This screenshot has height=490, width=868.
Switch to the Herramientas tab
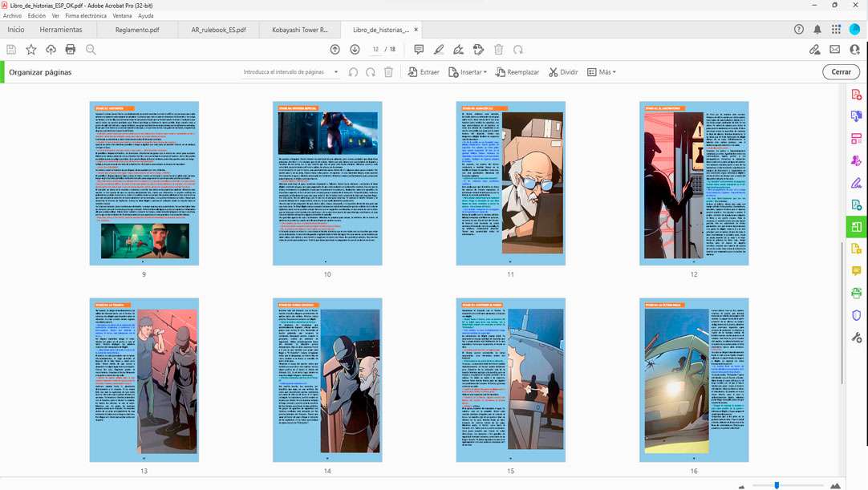[x=61, y=30]
